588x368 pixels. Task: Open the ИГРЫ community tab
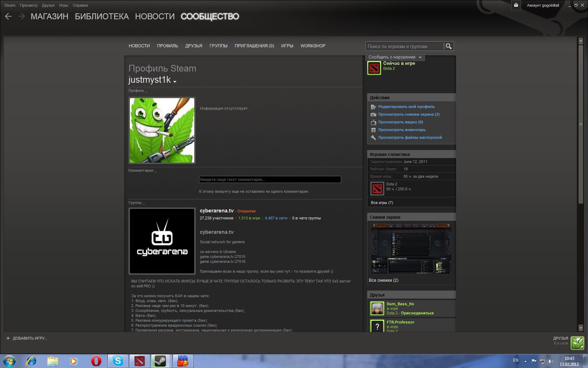point(287,46)
